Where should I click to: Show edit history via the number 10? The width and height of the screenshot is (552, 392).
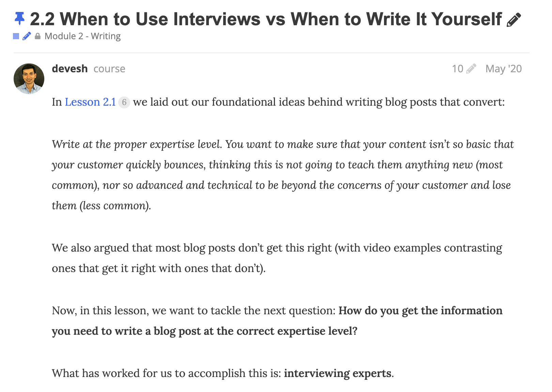[458, 69]
